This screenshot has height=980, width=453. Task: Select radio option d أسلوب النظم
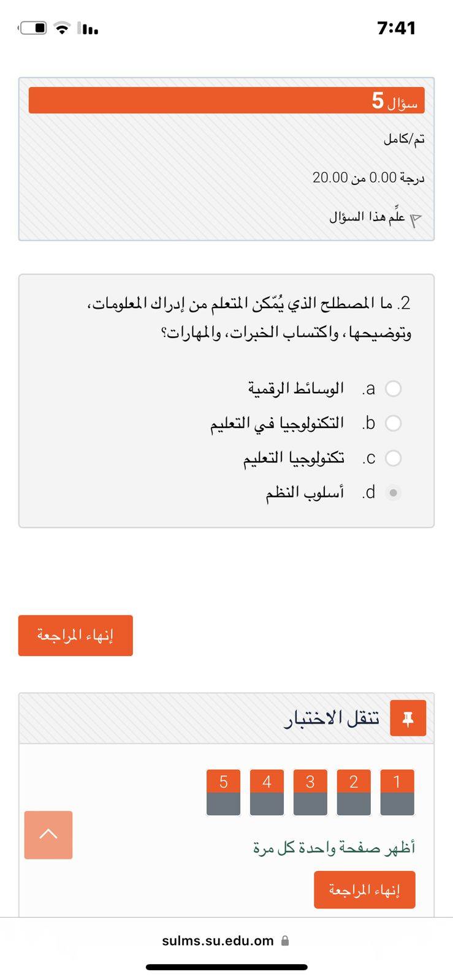(x=393, y=492)
